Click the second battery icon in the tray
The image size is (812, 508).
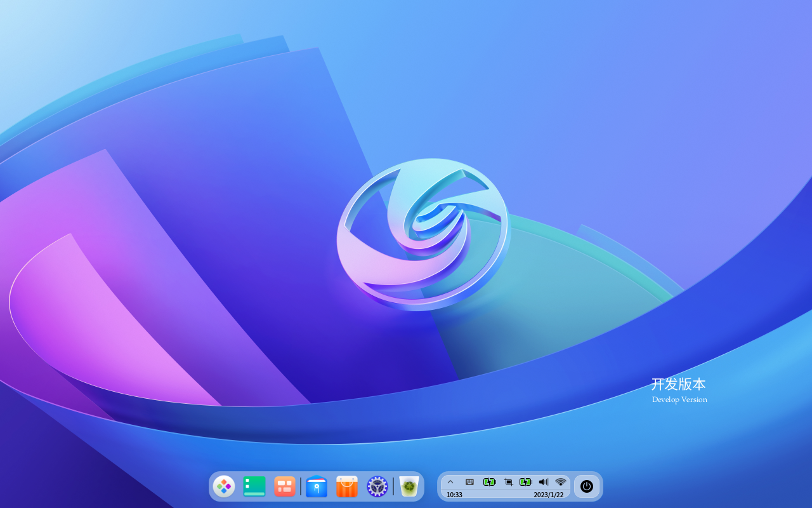526,481
